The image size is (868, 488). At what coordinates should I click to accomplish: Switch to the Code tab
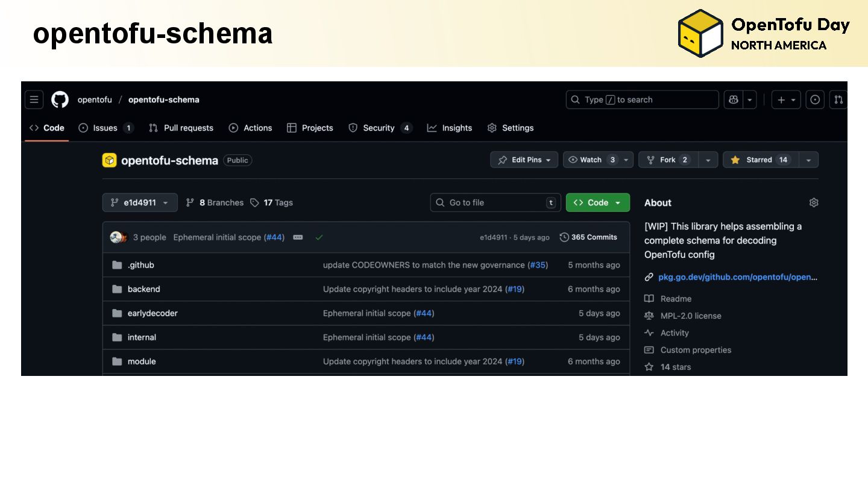[x=47, y=128]
